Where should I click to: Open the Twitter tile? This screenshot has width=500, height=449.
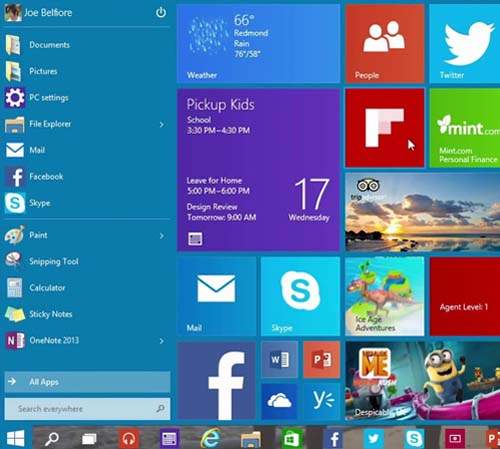coord(465,43)
